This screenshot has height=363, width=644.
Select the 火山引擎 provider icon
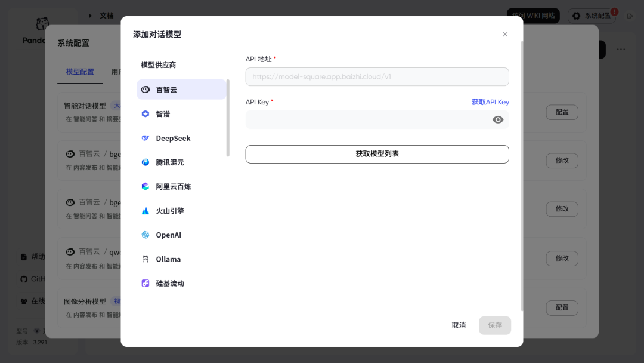tap(145, 211)
